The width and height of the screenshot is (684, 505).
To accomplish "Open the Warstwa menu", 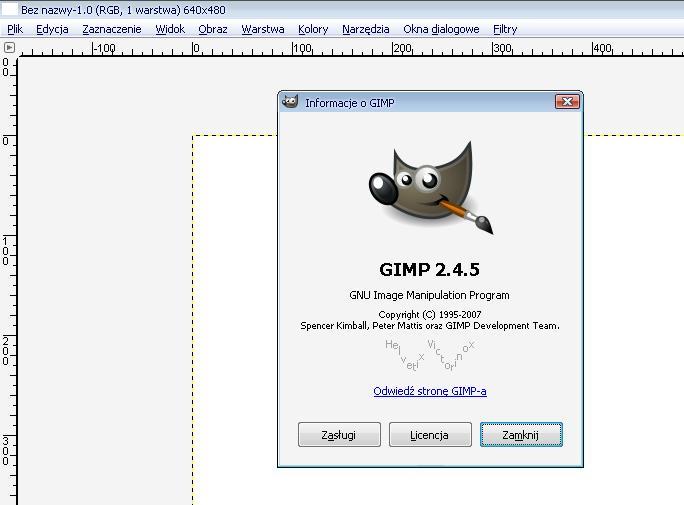I will tap(263, 29).
